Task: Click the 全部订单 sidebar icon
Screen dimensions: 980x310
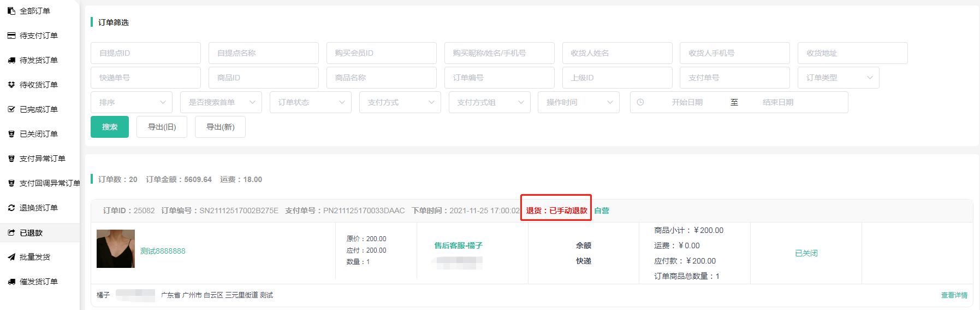Action: point(11,11)
